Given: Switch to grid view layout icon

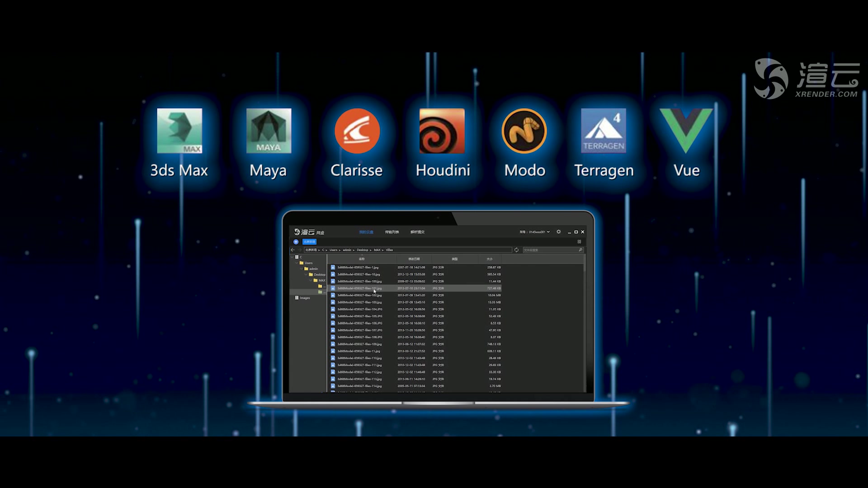Looking at the screenshot, I should (580, 242).
